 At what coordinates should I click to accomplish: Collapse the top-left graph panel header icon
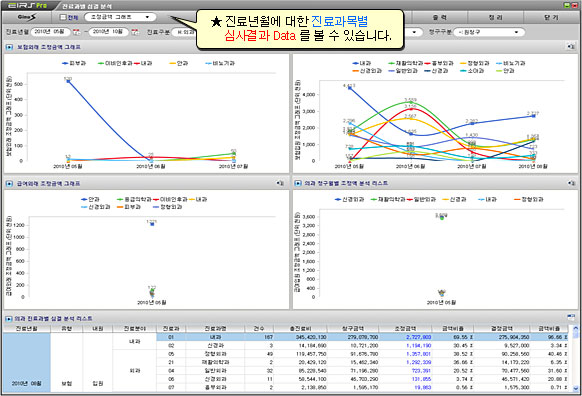[9, 47]
